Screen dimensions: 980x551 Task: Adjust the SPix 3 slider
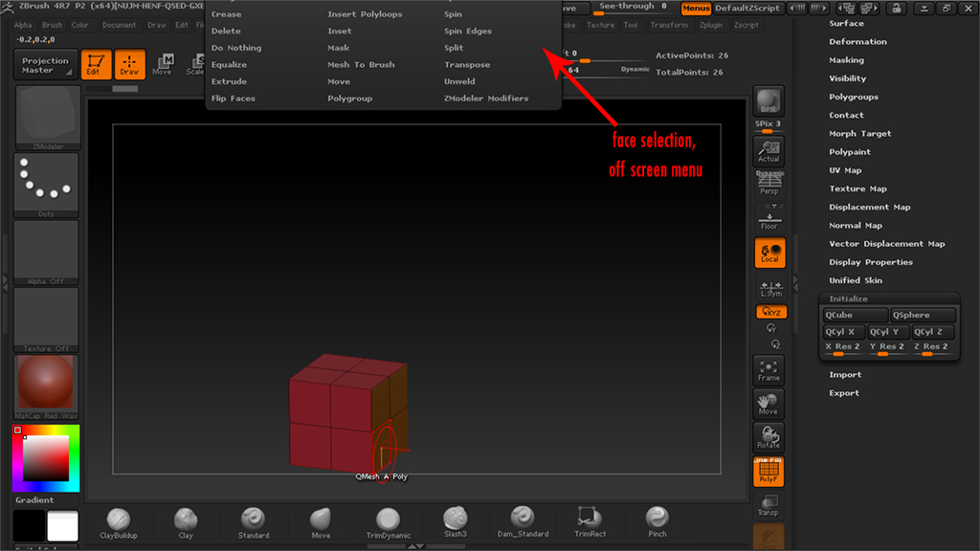pyautogui.click(x=768, y=126)
